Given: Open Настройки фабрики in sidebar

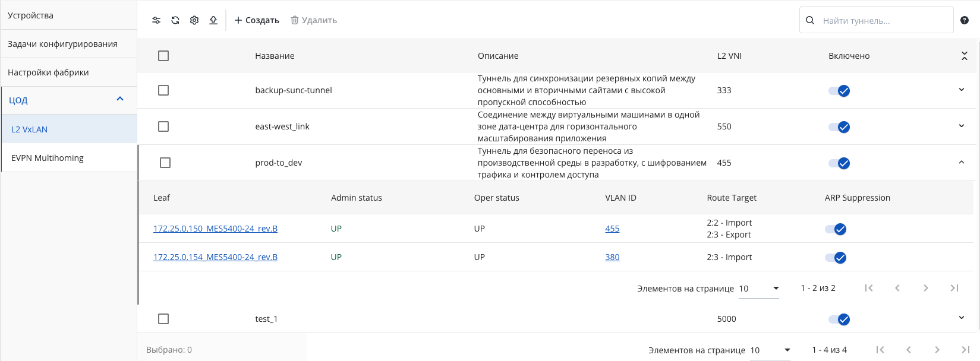Looking at the screenshot, I should pos(69,72).
